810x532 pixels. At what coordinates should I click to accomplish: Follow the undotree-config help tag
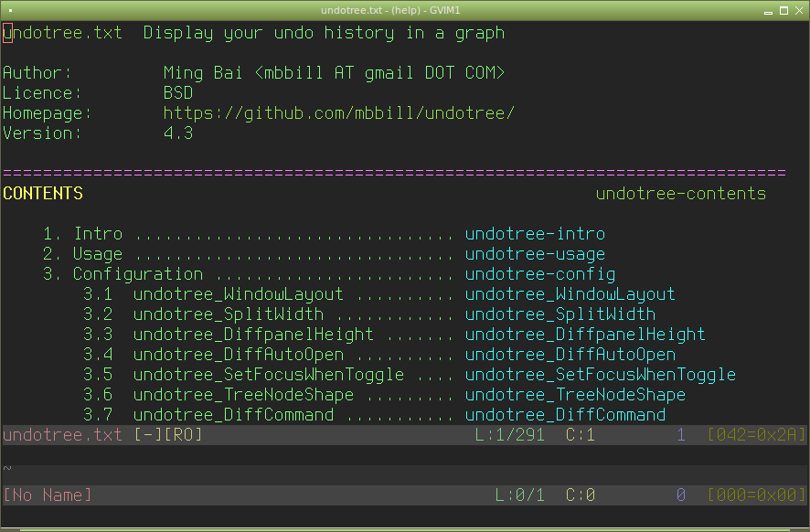pyautogui.click(x=539, y=273)
